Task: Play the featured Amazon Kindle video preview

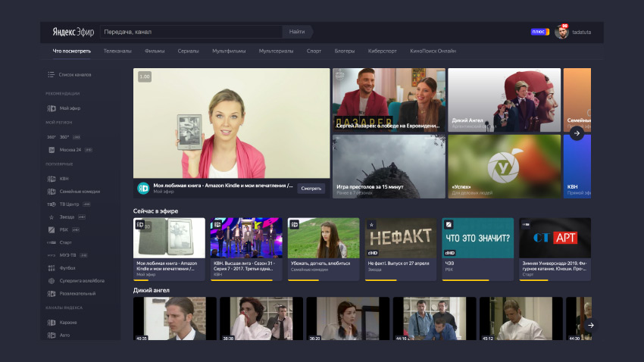Action: (x=231, y=123)
